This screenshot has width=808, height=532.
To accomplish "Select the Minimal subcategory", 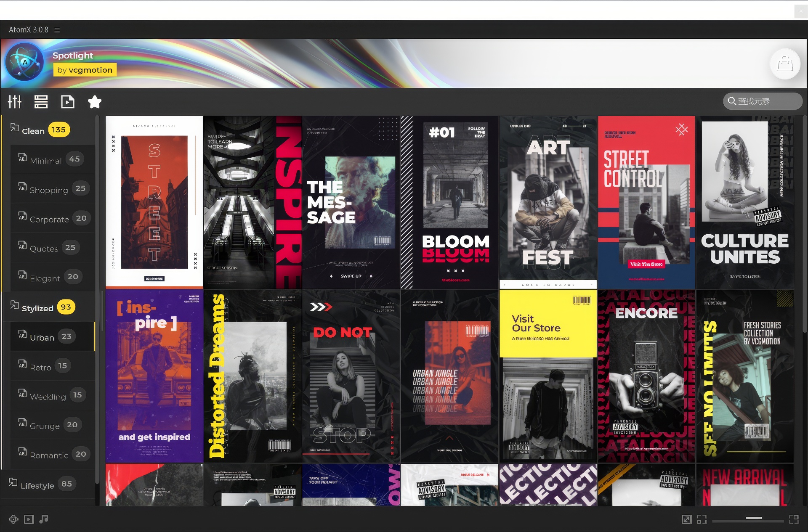I will 53,159.
